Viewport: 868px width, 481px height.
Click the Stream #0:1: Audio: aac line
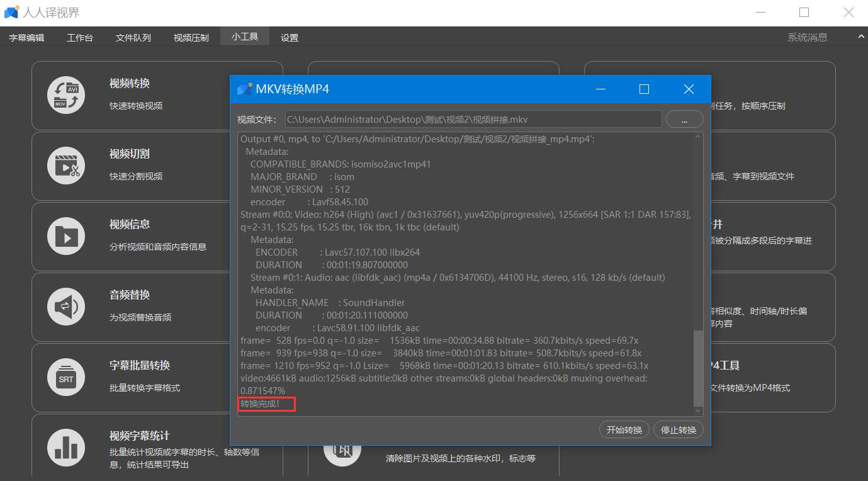(x=458, y=278)
